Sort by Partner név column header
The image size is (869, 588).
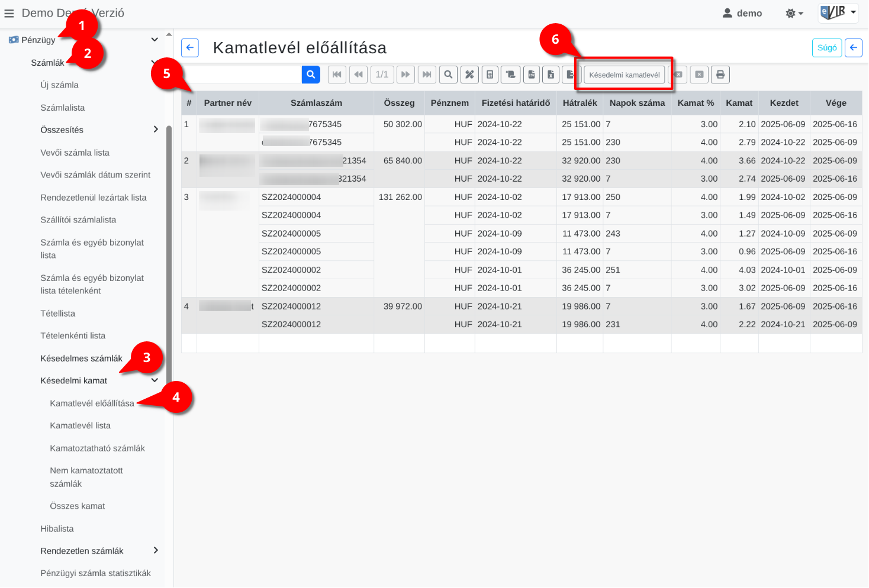tap(227, 103)
